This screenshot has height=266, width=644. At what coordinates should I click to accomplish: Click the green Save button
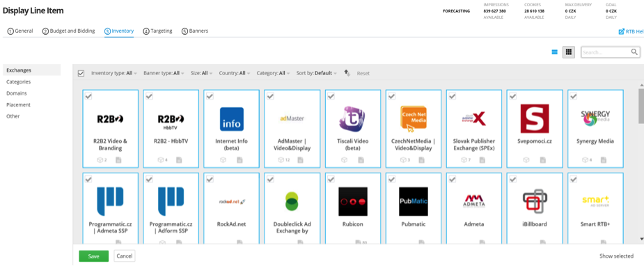(94, 256)
